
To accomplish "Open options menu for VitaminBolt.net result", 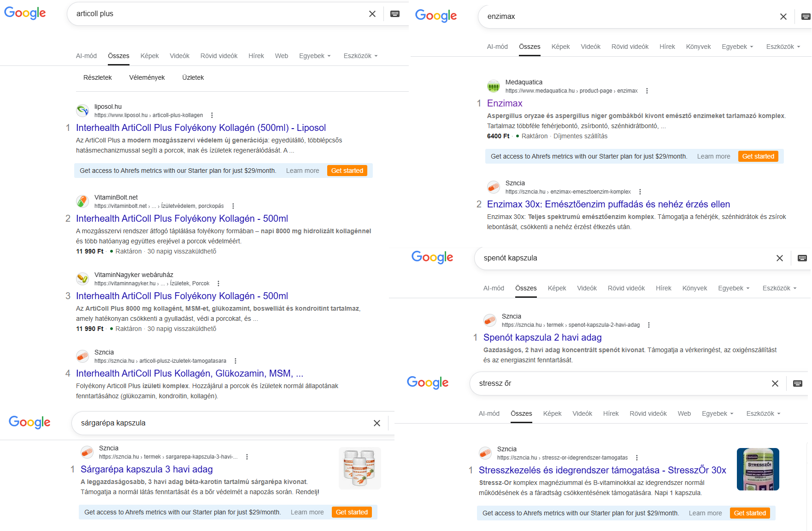I will click(233, 206).
